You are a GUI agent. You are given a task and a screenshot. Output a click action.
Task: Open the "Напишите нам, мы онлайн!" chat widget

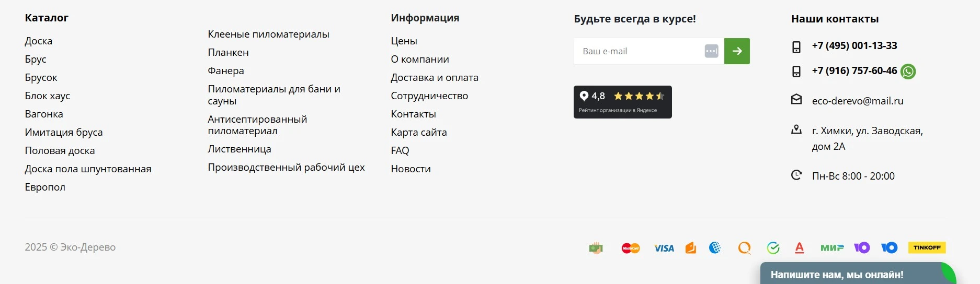tap(837, 275)
